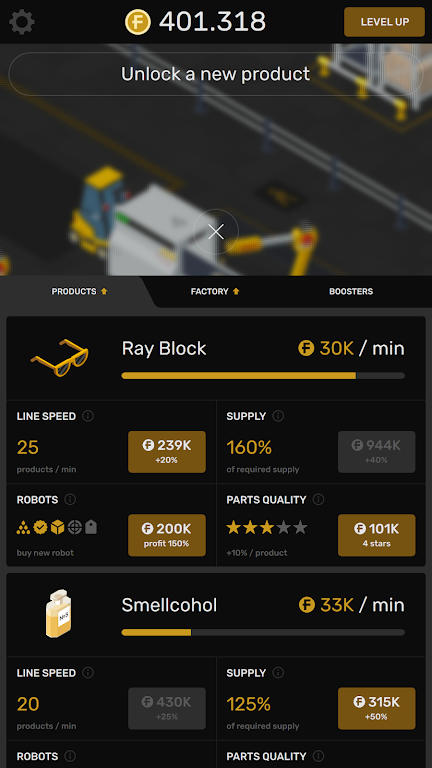Viewport: 432px width, 768px height.
Task: Click the Ray Block sunglasses icon
Action: [x=59, y=357]
